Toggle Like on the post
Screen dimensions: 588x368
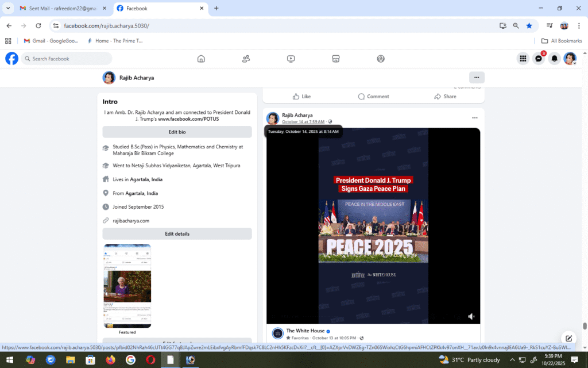point(301,97)
